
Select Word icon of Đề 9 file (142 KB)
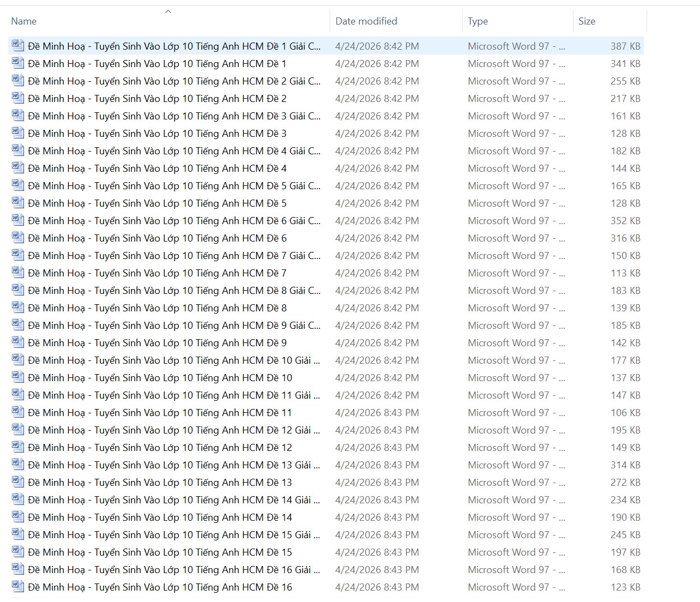[x=18, y=342]
